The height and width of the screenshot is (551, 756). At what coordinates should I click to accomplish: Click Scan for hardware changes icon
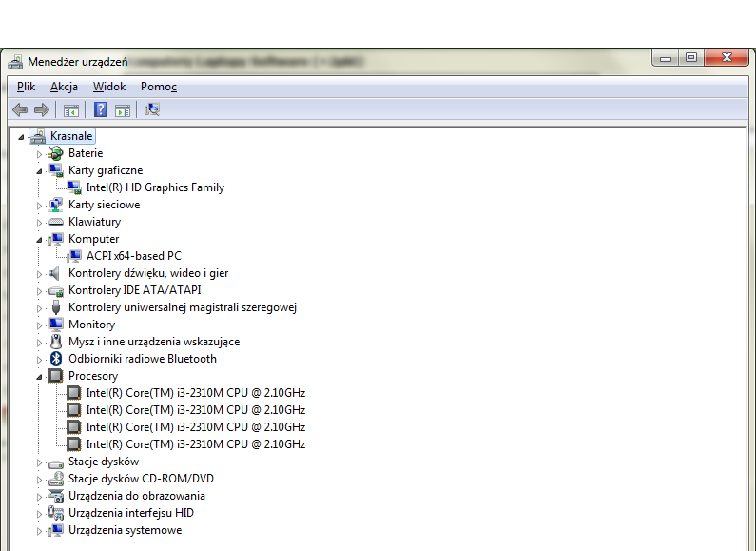pyautogui.click(x=152, y=109)
